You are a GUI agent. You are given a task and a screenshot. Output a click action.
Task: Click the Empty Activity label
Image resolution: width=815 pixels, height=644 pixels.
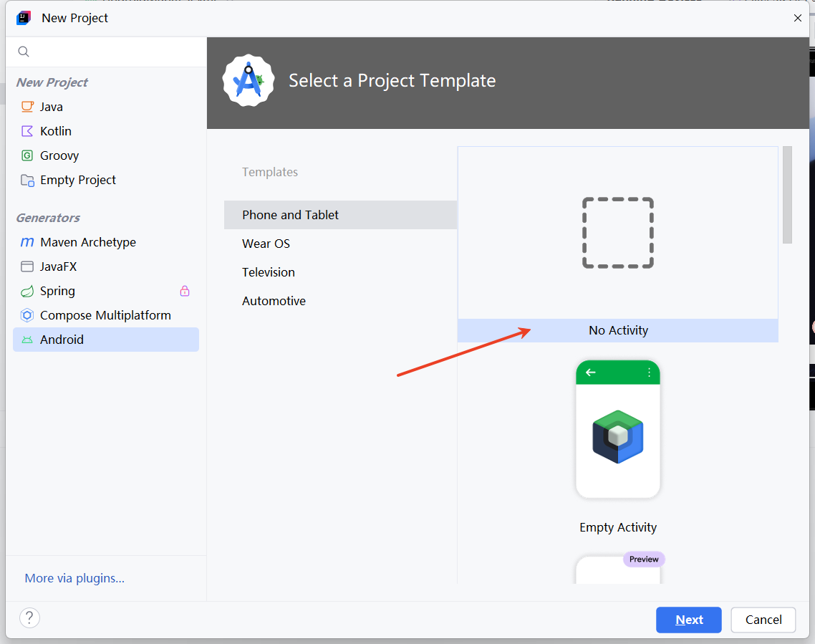click(618, 527)
